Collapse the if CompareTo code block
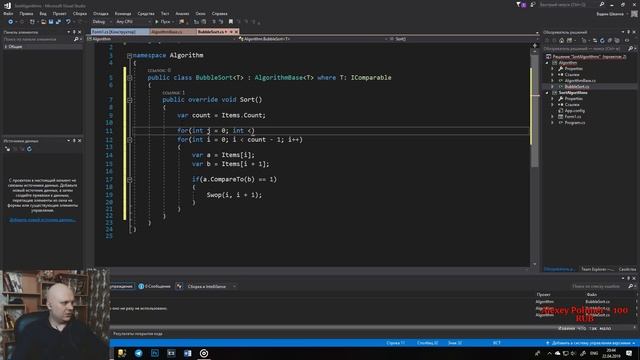Image resolution: width=640 pixels, height=360 pixels. pos(129,179)
